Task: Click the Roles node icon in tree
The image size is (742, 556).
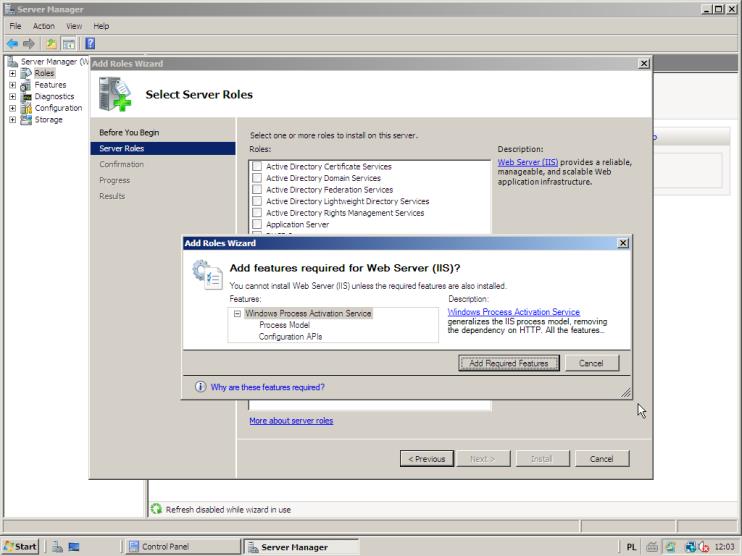Action: tap(26, 73)
